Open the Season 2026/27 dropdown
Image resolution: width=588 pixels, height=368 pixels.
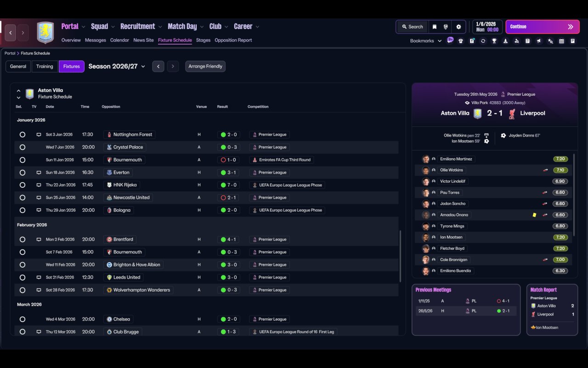tap(117, 66)
